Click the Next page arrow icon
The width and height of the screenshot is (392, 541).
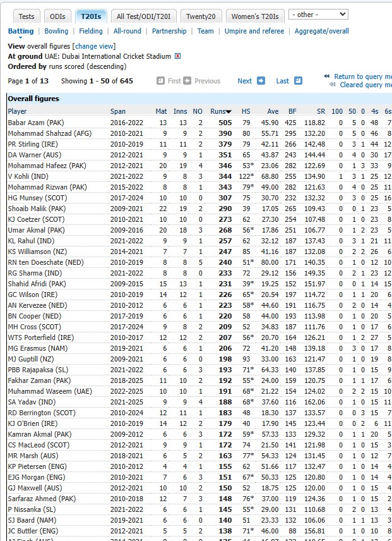(x=261, y=81)
